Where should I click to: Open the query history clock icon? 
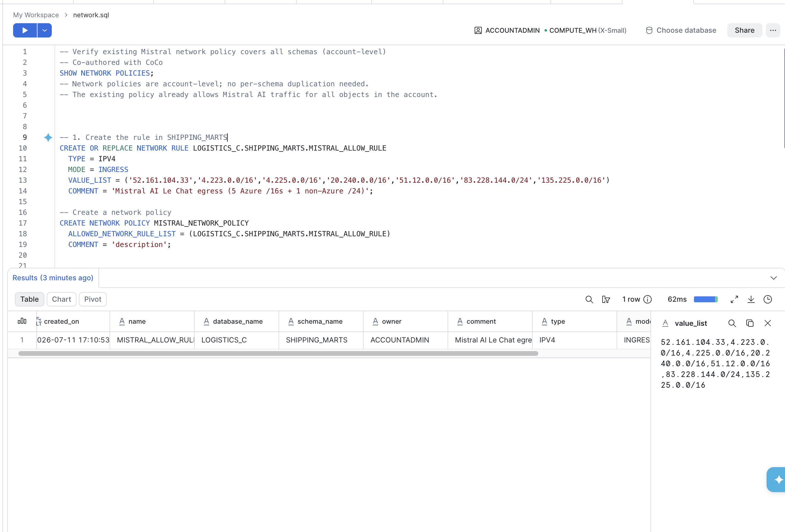(768, 299)
